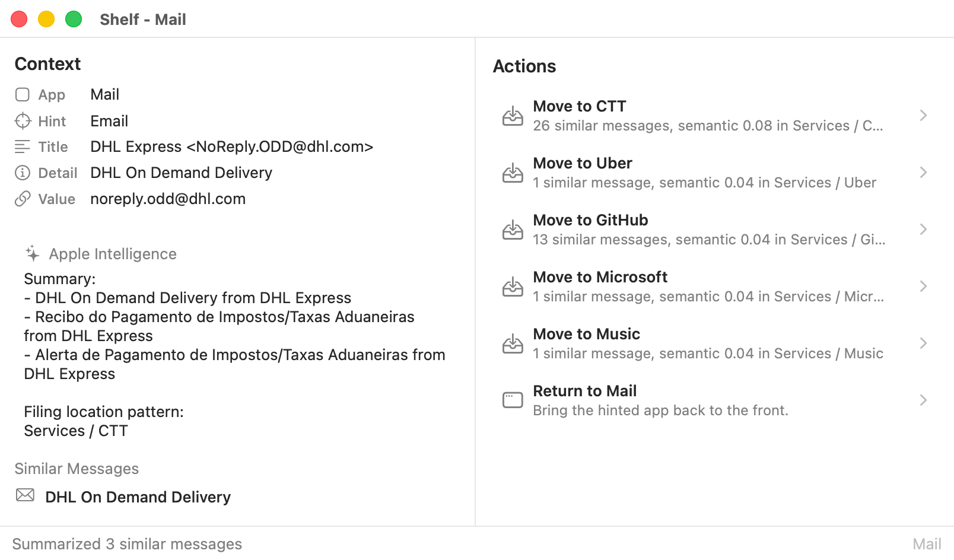
Task: Run the Move to Music action
Action: click(x=714, y=343)
